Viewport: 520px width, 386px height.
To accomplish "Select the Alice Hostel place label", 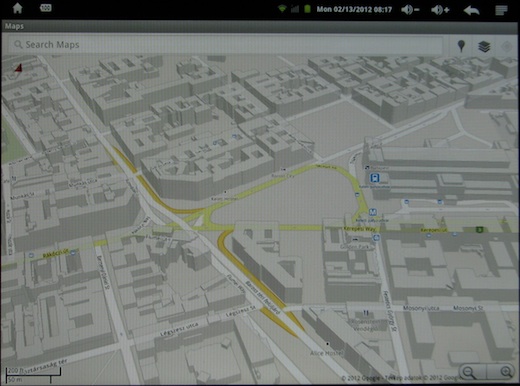I will (x=326, y=353).
